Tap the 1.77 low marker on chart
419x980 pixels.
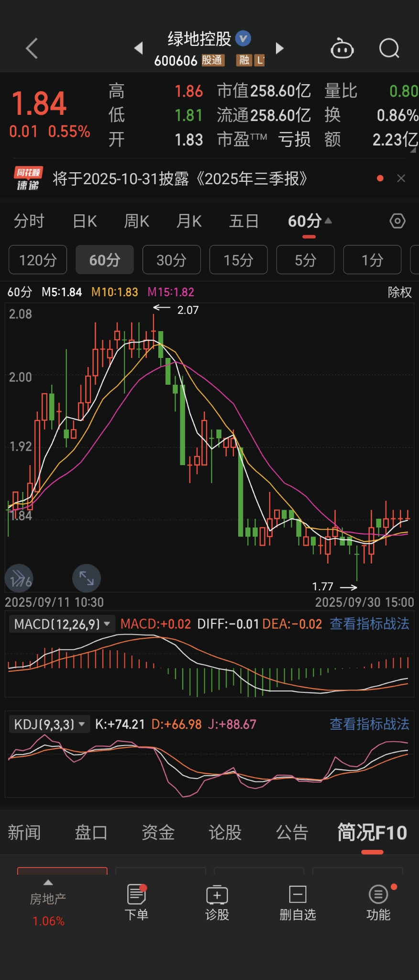point(322,586)
